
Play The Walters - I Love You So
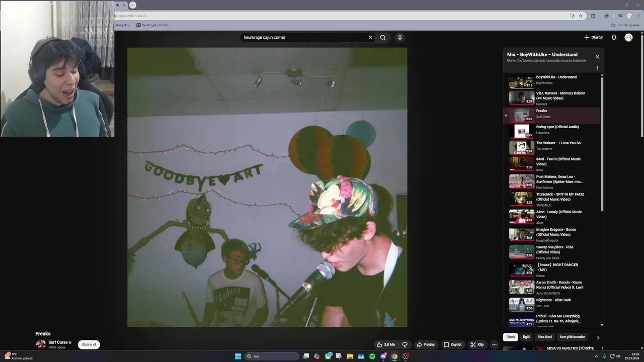552,147
